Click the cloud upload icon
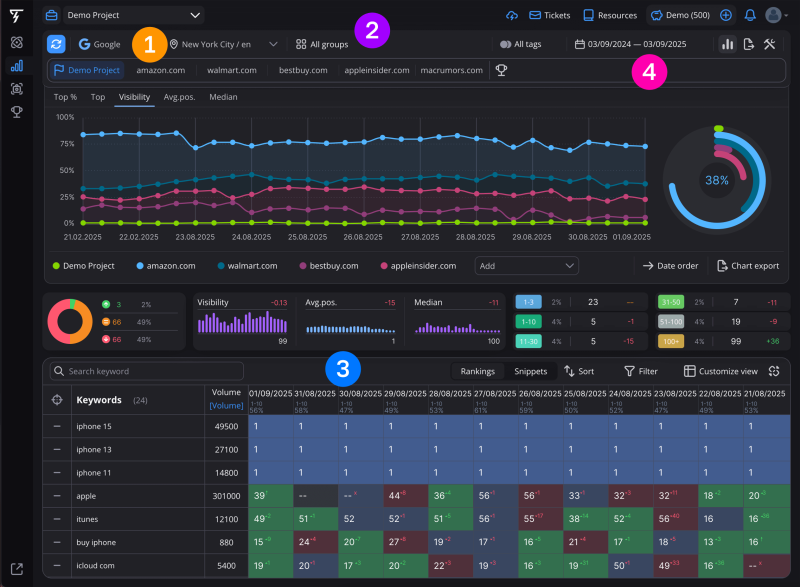Image resolution: width=800 pixels, height=587 pixels. [513, 15]
